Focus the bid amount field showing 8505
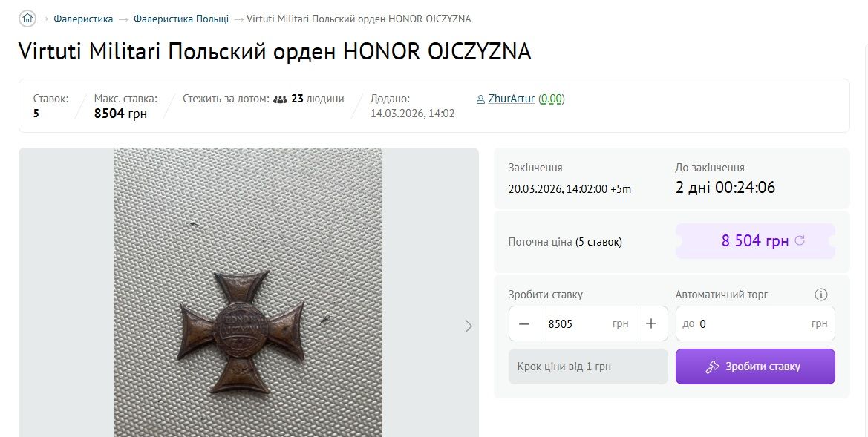The width and height of the screenshot is (868, 437). tap(588, 323)
